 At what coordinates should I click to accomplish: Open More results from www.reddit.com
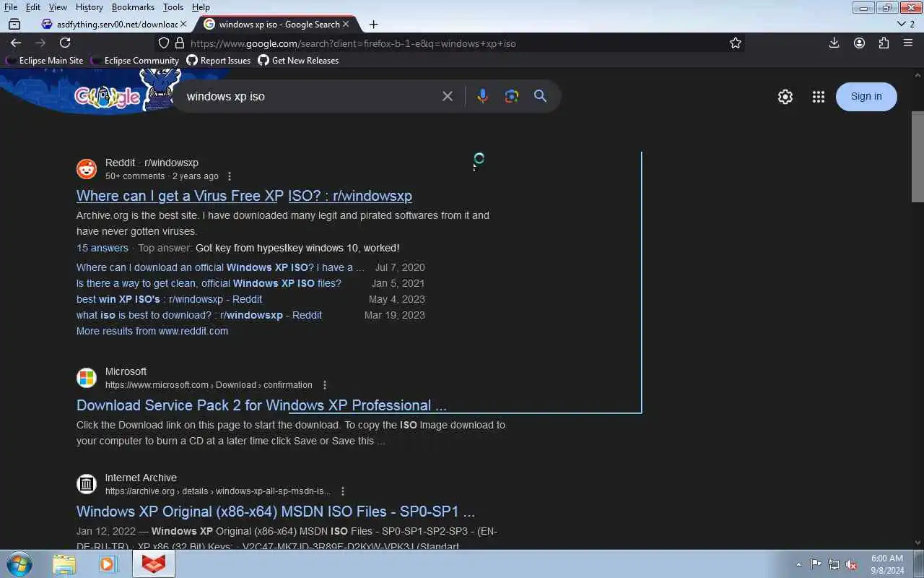pos(152,331)
